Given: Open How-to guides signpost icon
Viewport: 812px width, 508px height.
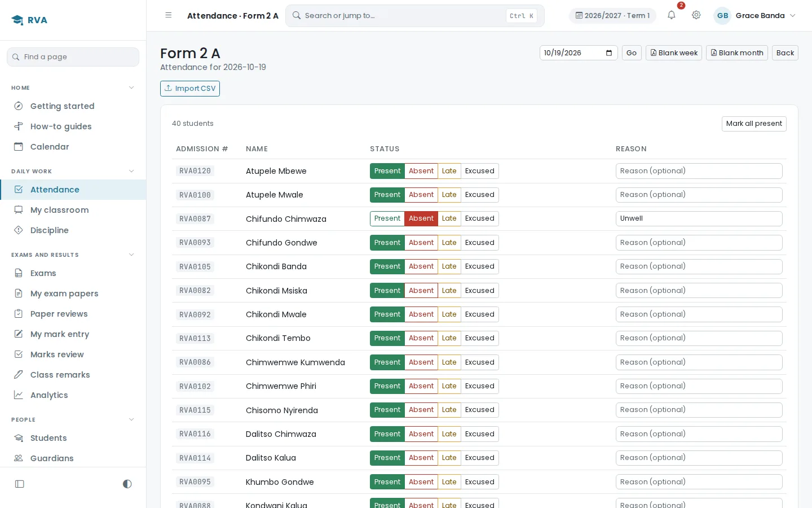Looking at the screenshot, I should click(19, 126).
